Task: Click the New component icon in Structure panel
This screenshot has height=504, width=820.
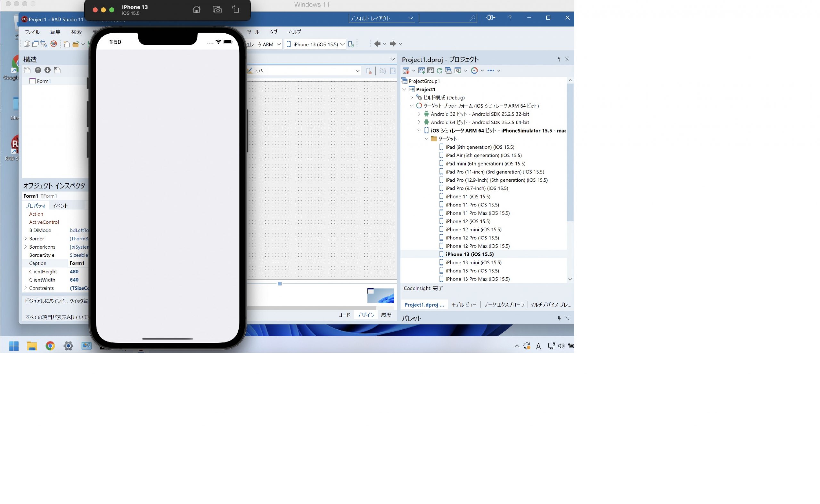Action: pyautogui.click(x=27, y=70)
